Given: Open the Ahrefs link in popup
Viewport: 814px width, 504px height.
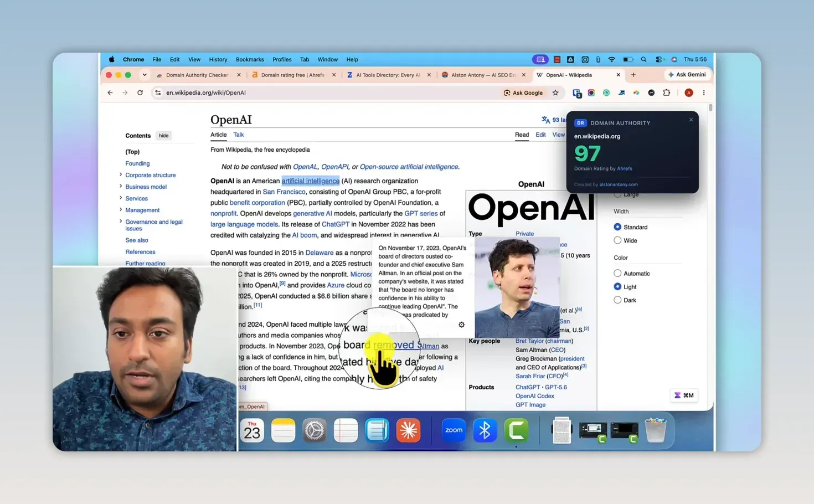Looking at the screenshot, I should (625, 168).
